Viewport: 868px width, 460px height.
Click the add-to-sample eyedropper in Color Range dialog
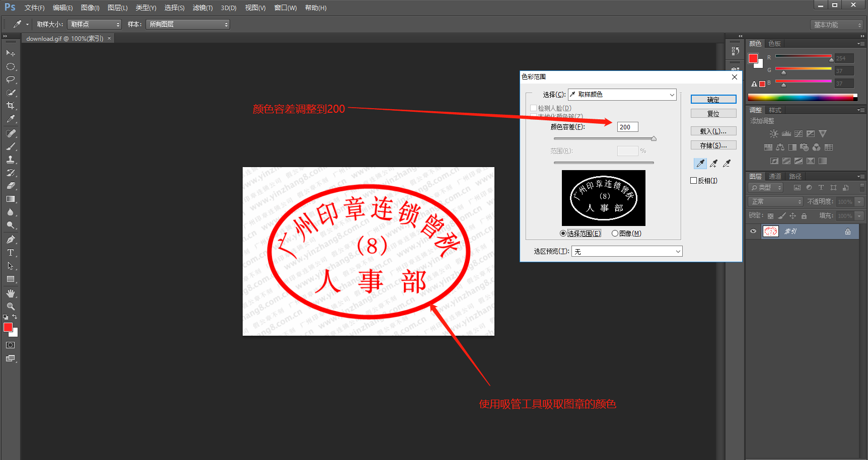713,164
